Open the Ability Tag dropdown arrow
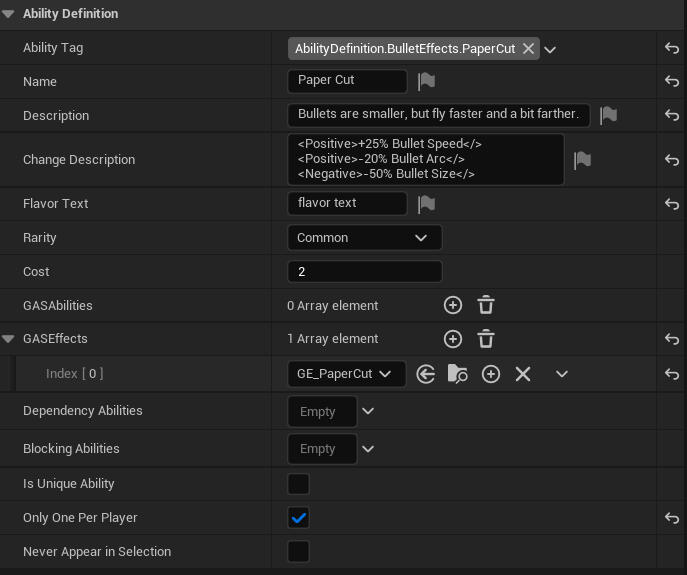Viewport: 687px width, 575px height. [x=550, y=50]
